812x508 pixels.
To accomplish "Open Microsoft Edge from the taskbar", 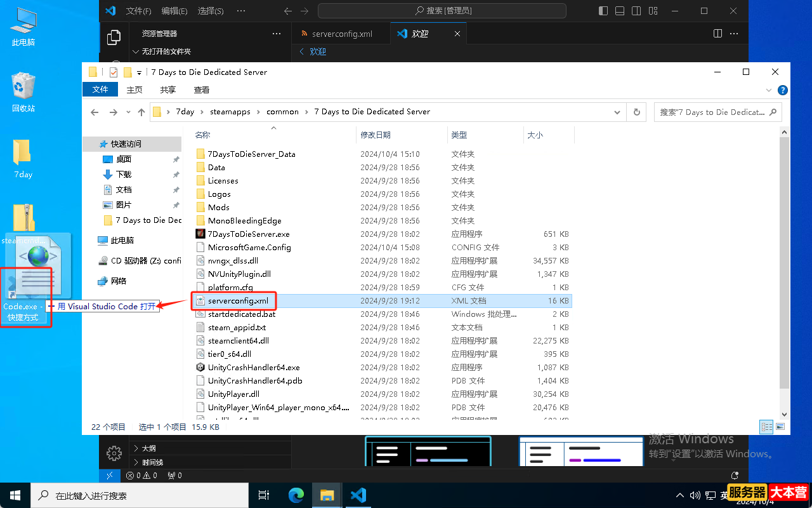I will point(296,495).
